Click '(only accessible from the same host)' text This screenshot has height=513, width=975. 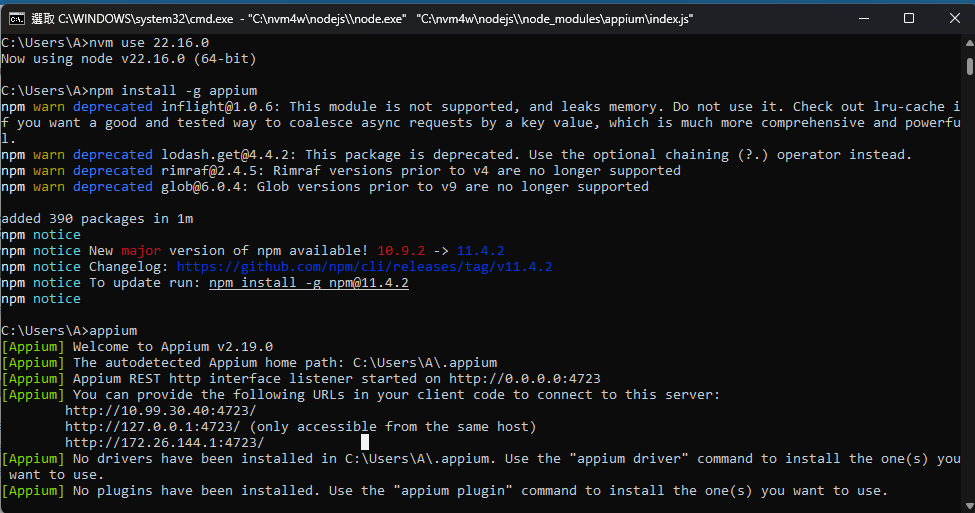[393, 427]
